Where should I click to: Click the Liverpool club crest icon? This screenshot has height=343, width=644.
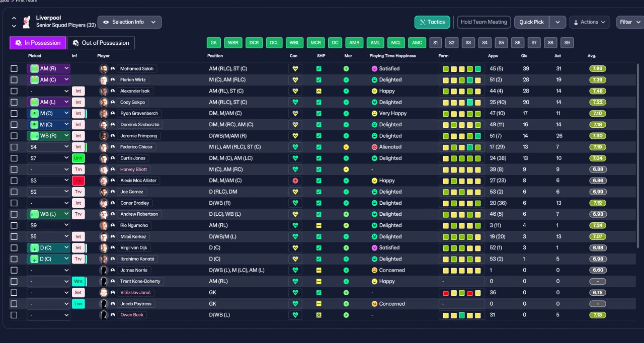tap(27, 22)
